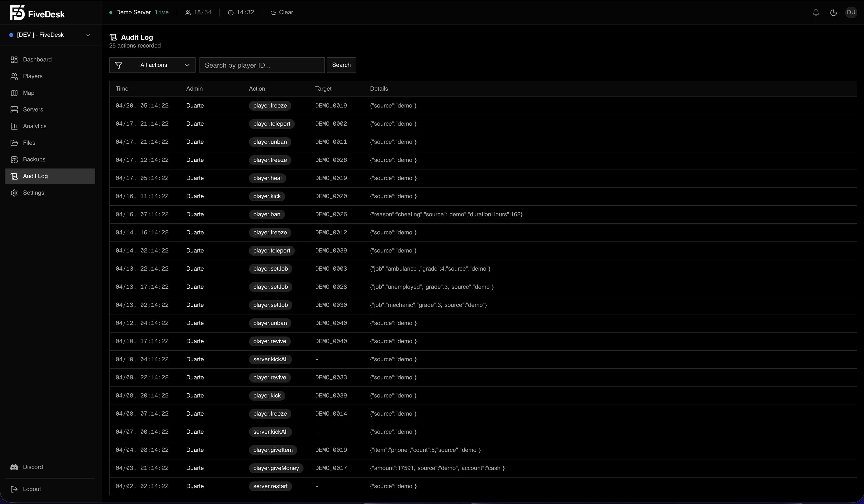Image resolution: width=864 pixels, height=504 pixels.
Task: Click the Time column header
Action: (x=122, y=89)
